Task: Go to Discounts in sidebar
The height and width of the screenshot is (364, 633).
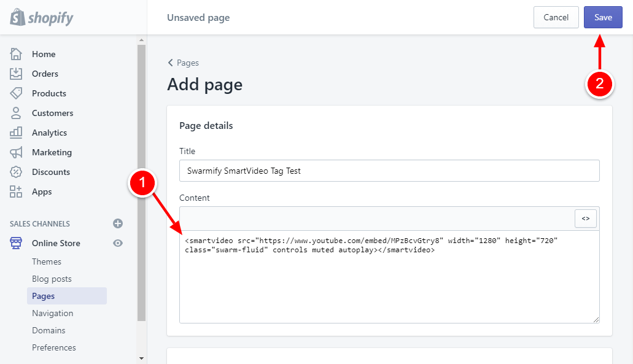Action: [x=51, y=172]
